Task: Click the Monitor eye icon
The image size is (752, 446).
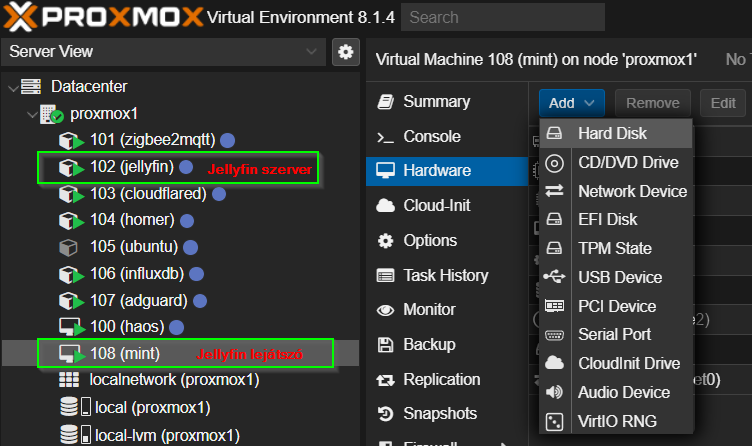Action: point(386,310)
